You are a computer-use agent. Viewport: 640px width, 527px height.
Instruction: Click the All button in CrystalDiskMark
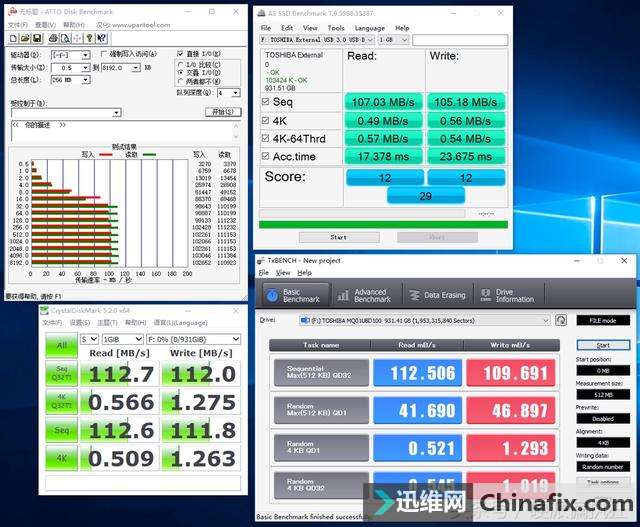[x=61, y=345]
